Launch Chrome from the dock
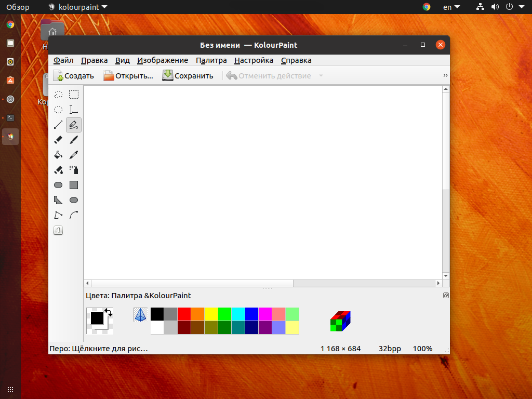This screenshot has width=532, height=399. pyautogui.click(x=10, y=24)
